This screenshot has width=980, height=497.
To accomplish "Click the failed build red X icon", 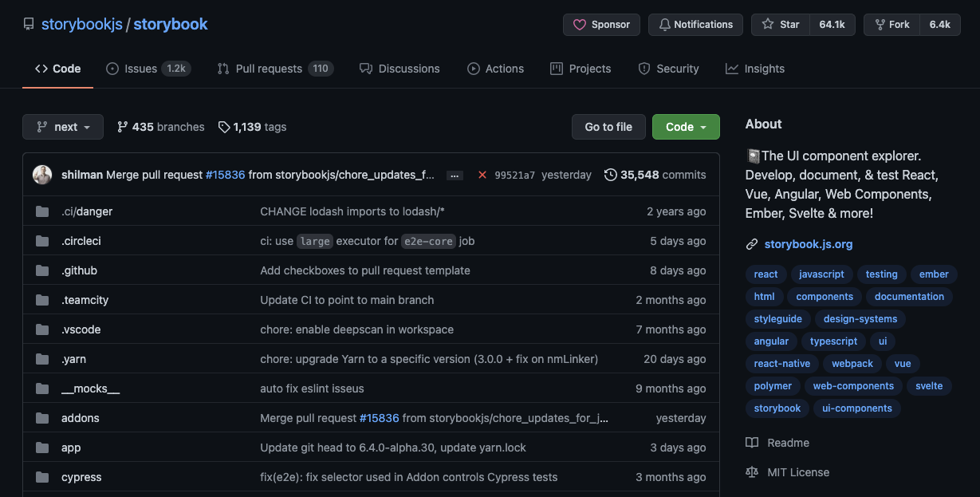I will click(x=482, y=175).
